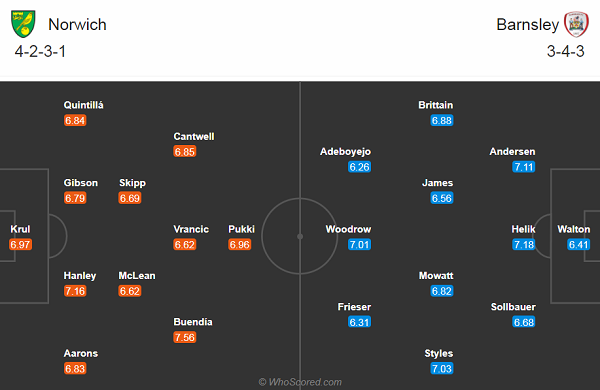Click Styles' 7.03 rating badge
This screenshot has width=600, height=390.
click(442, 369)
